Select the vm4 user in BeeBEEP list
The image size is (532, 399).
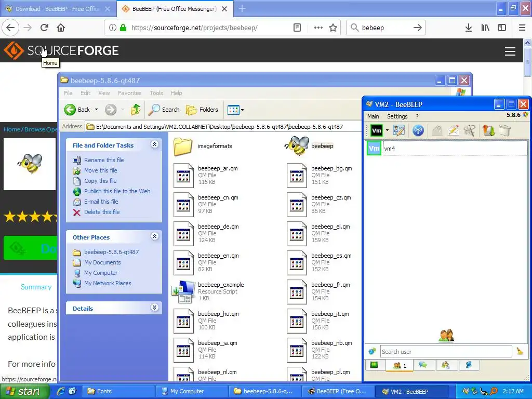[x=455, y=148]
